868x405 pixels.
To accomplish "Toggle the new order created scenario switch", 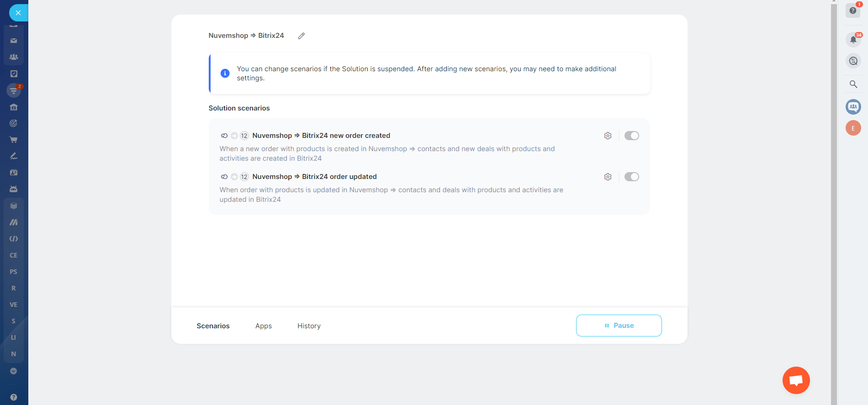I will 631,136.
